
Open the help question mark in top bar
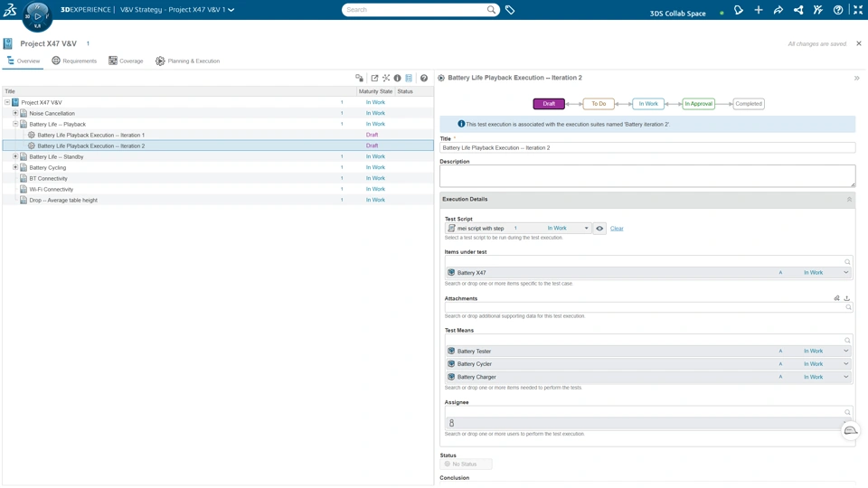[838, 10]
